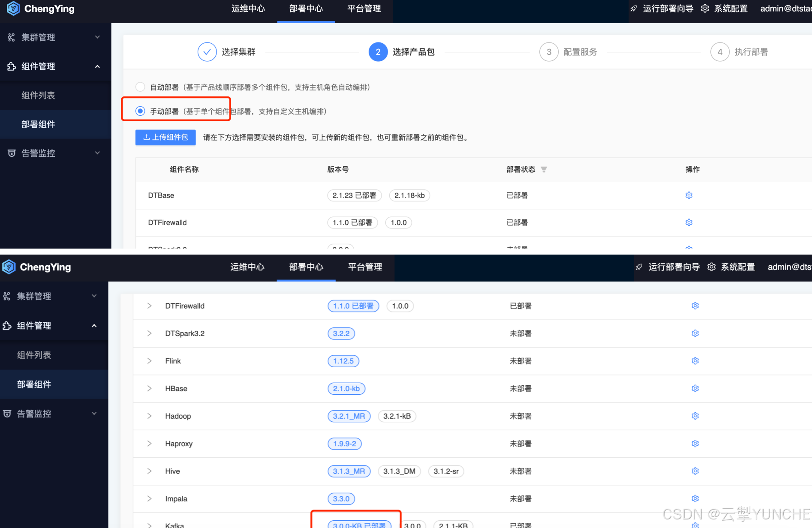Click DTFirewalld gear icon in upper screenshot
Screen dimensions: 812x528
(x=689, y=222)
